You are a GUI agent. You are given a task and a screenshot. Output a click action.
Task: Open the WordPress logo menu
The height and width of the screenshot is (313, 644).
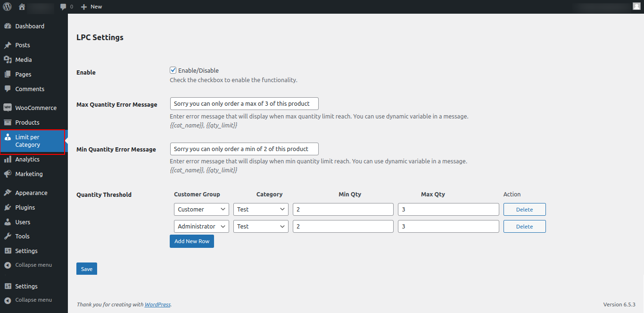click(x=7, y=7)
